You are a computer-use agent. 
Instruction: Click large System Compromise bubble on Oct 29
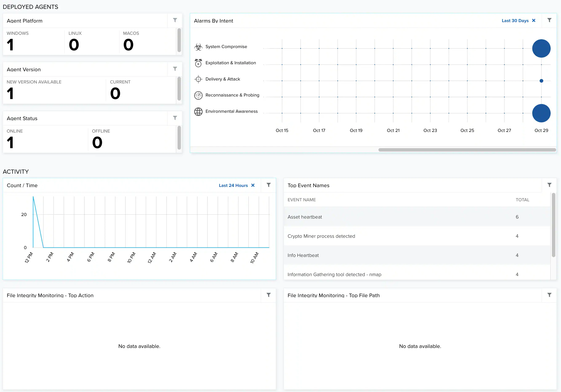(x=541, y=48)
